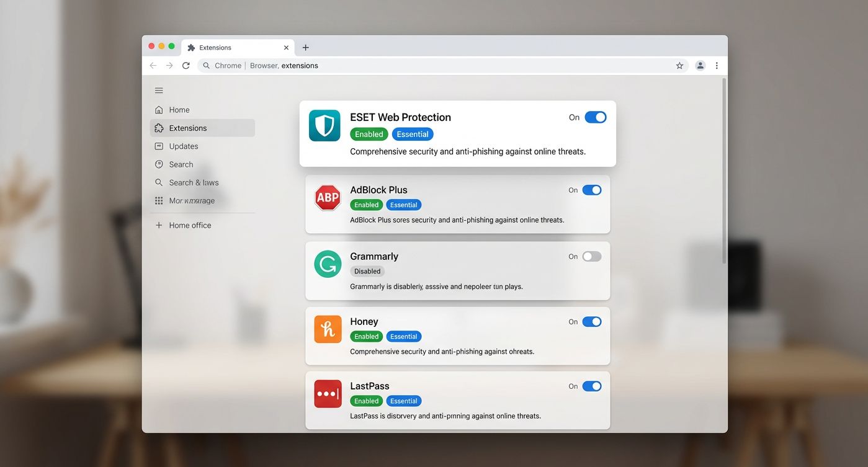This screenshot has width=868, height=467.
Task: Open Chrome three-dot menu
Action: coord(717,66)
